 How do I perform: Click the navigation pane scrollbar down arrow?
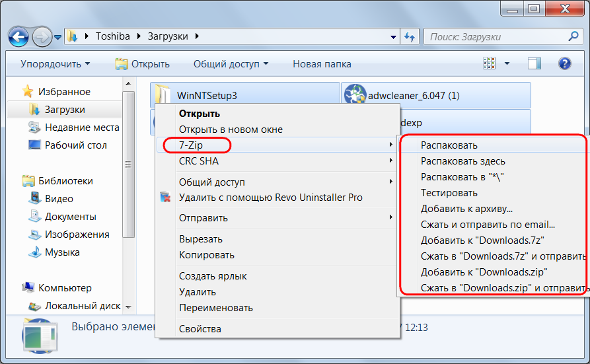129,307
